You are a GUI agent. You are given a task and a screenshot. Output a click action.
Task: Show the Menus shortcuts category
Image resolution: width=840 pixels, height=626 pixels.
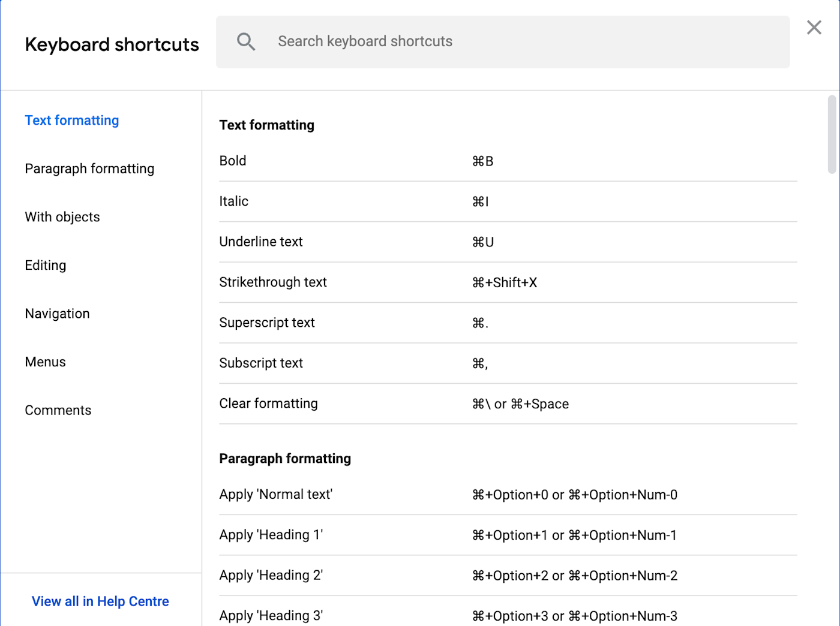click(x=46, y=362)
